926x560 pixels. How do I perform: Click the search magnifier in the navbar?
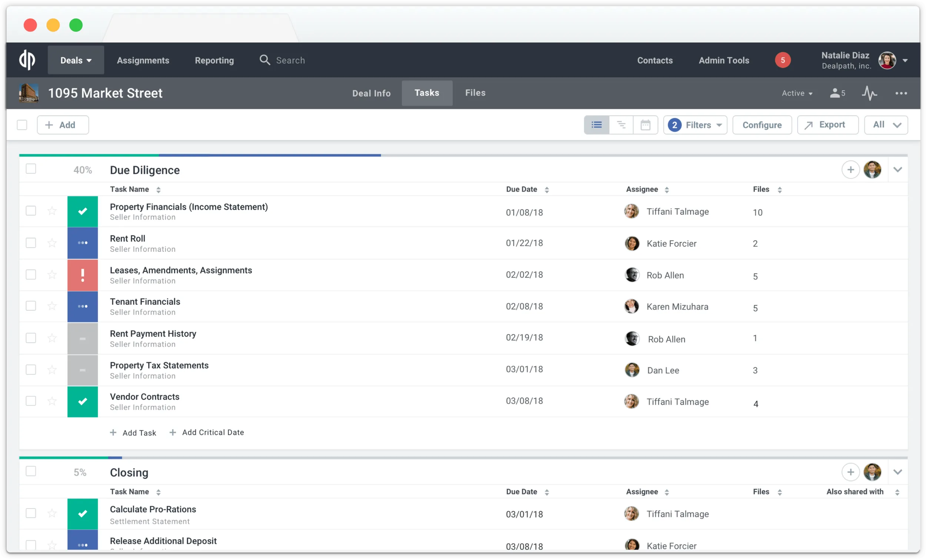click(x=264, y=60)
